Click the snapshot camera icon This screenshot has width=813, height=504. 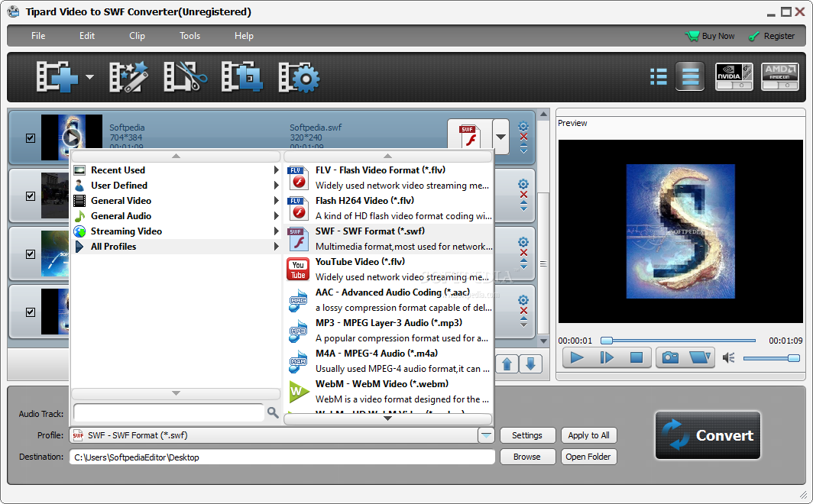pyautogui.click(x=670, y=357)
